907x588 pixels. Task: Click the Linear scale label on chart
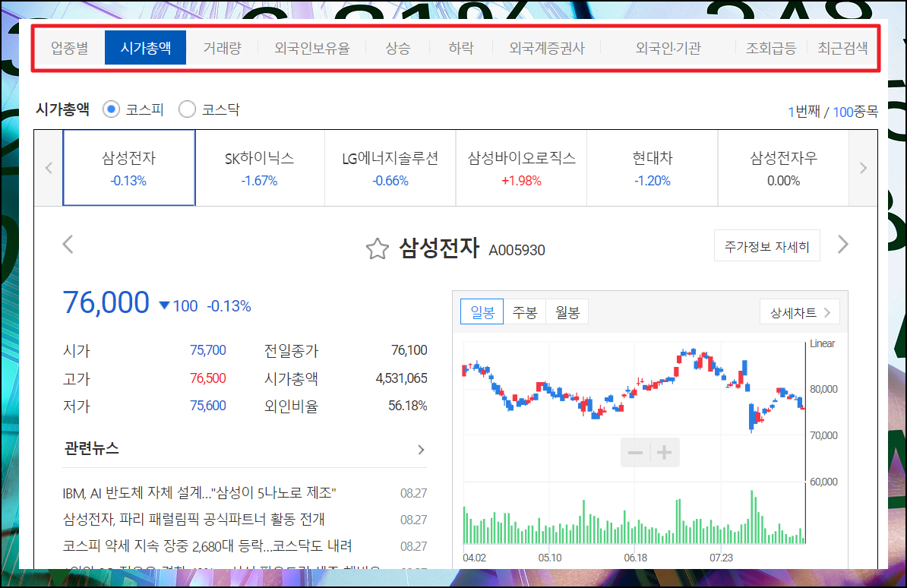[x=822, y=344]
